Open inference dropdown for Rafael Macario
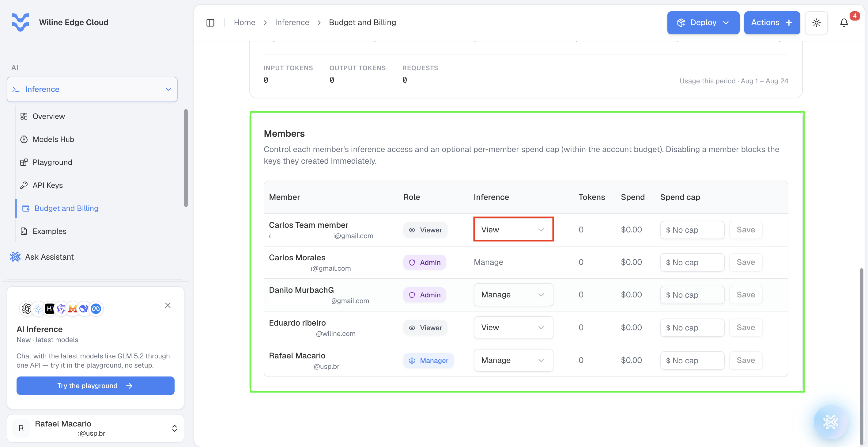The width and height of the screenshot is (868, 447). 513,360
